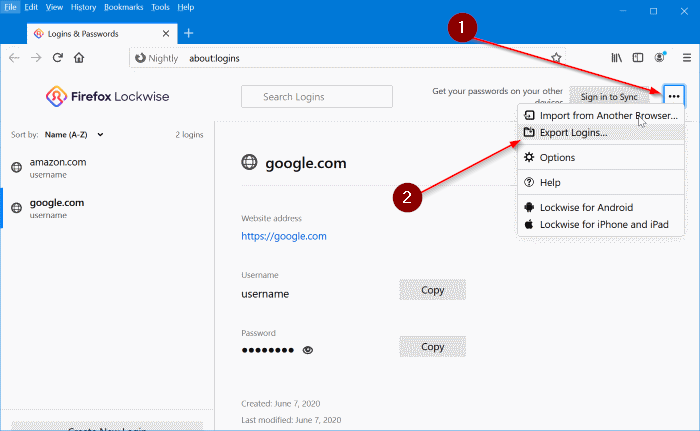Click Sign in to Sync button

(x=609, y=97)
